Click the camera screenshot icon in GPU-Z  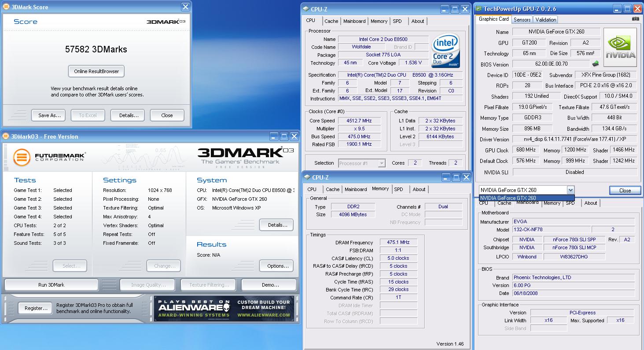[x=635, y=19]
